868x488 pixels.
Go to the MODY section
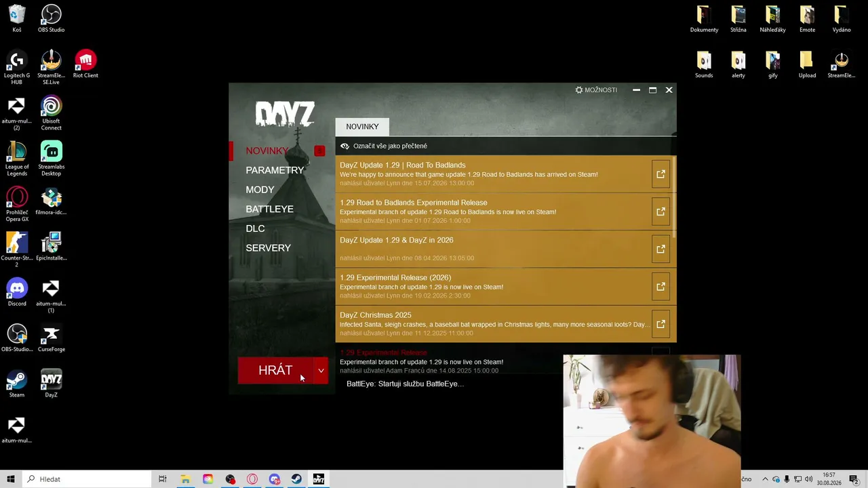260,190
